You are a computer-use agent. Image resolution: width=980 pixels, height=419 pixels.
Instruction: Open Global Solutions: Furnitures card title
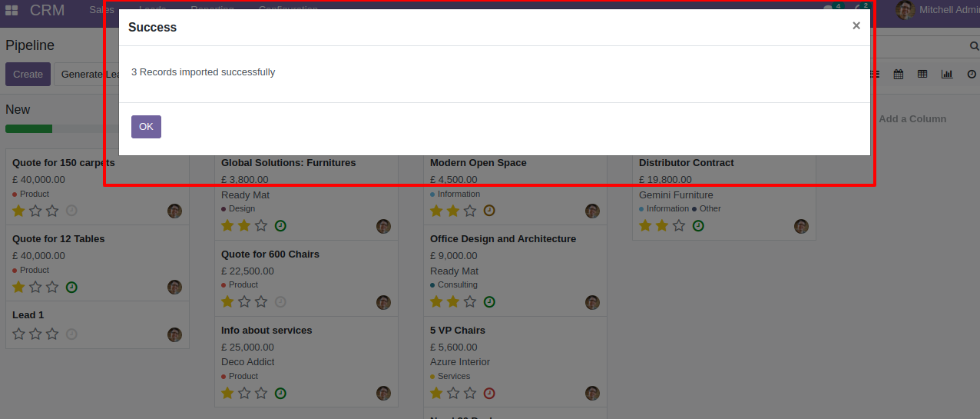coord(289,163)
